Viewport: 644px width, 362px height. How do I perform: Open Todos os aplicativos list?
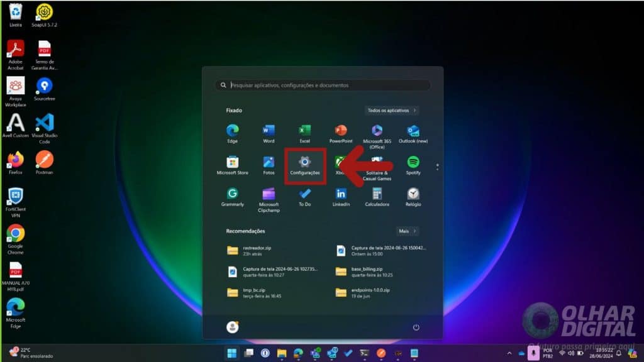pyautogui.click(x=391, y=111)
